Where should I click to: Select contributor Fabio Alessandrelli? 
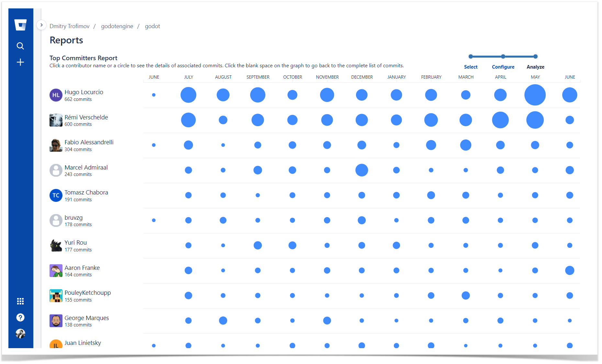(89, 142)
